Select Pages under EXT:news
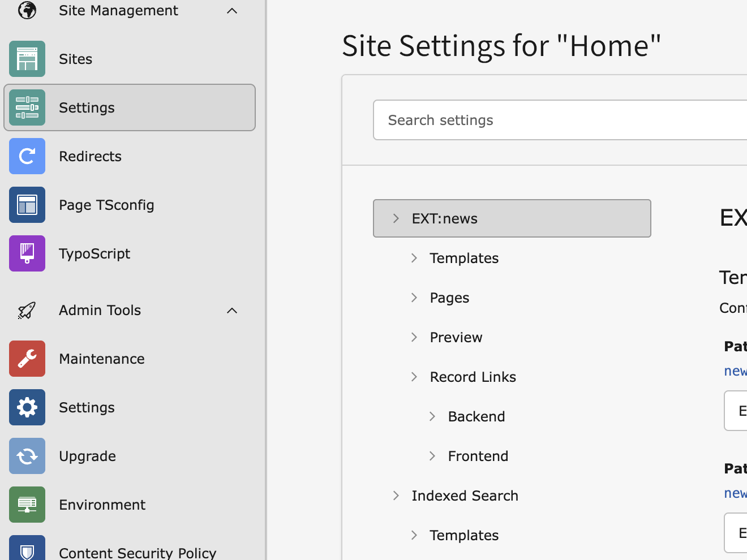Image resolution: width=747 pixels, height=560 pixels. 449,298
